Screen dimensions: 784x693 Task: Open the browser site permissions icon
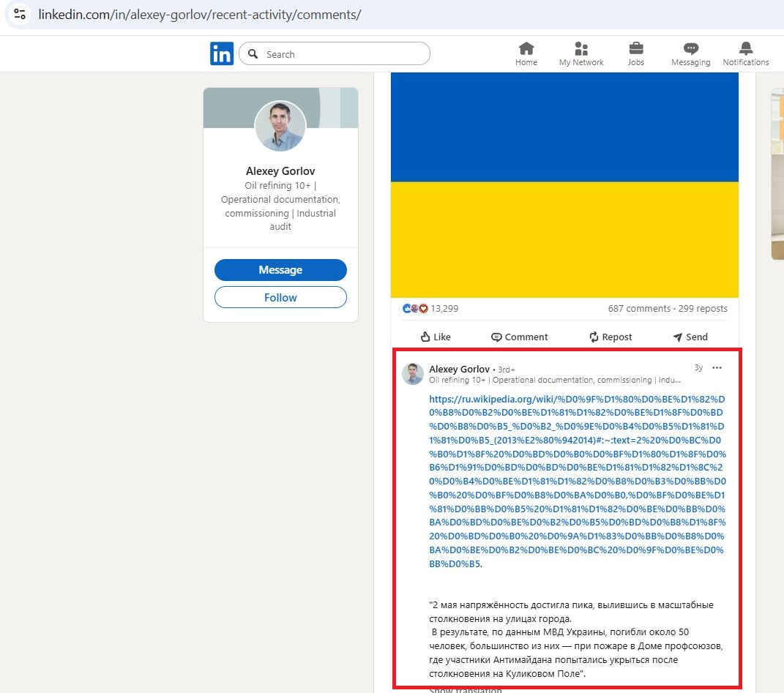tap(18, 13)
